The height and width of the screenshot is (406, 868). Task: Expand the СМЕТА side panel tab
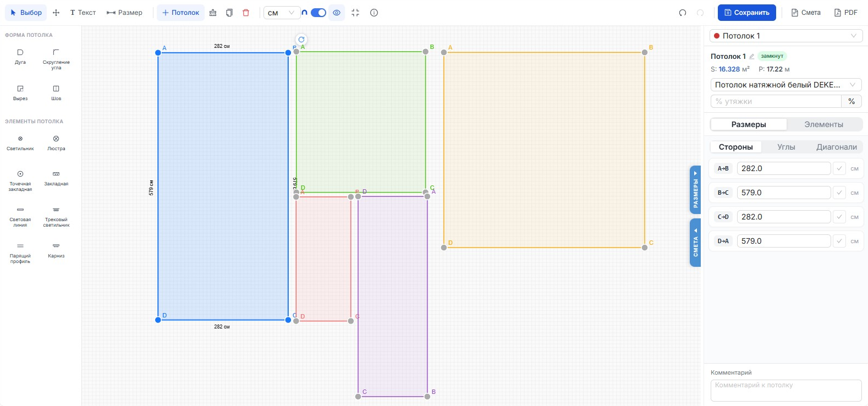pyautogui.click(x=695, y=243)
